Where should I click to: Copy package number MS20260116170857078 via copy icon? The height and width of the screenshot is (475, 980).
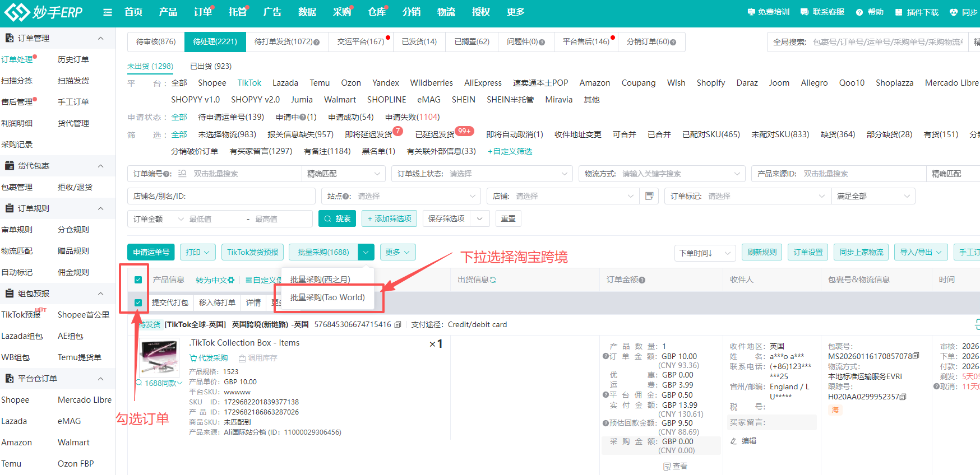click(916, 356)
